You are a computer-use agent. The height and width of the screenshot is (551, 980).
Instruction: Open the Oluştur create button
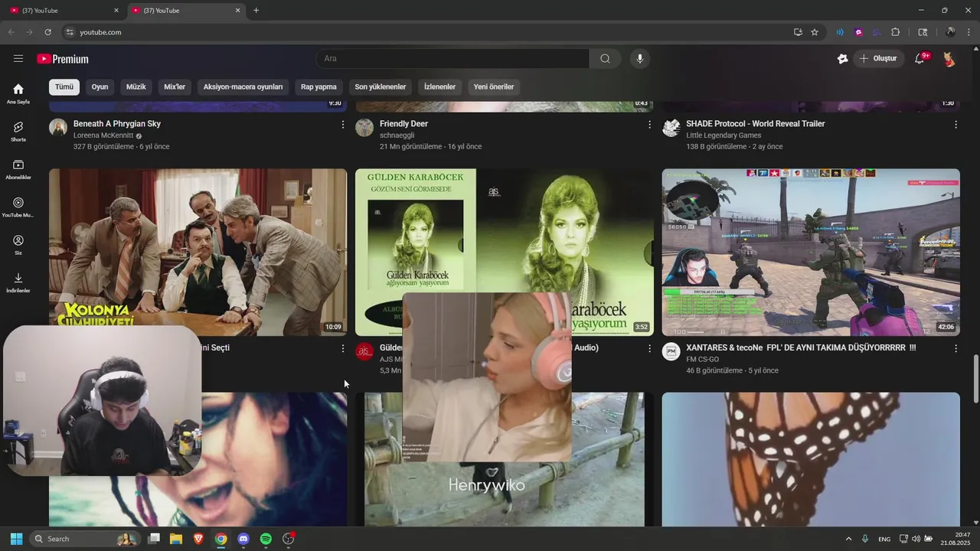879,58
